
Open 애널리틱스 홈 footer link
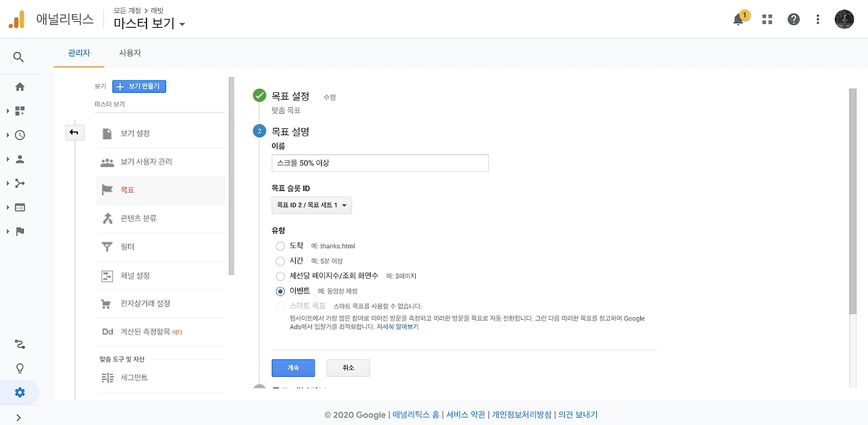[x=416, y=415]
